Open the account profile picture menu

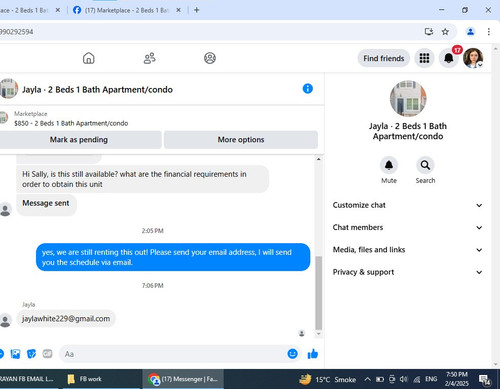(x=473, y=58)
